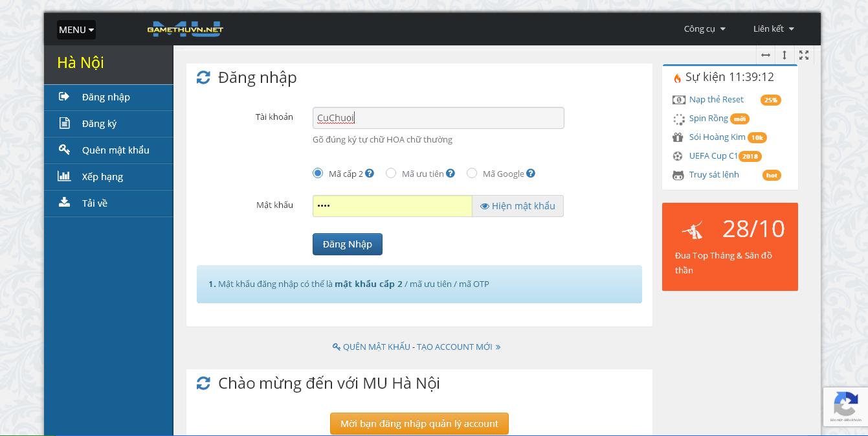
Task: Click help icon next to Mã ưu tiên
Action: click(x=451, y=174)
